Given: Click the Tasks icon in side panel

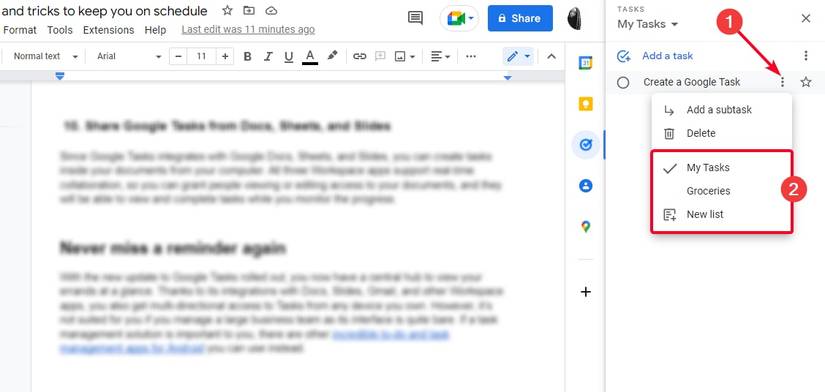Looking at the screenshot, I should 586,145.
